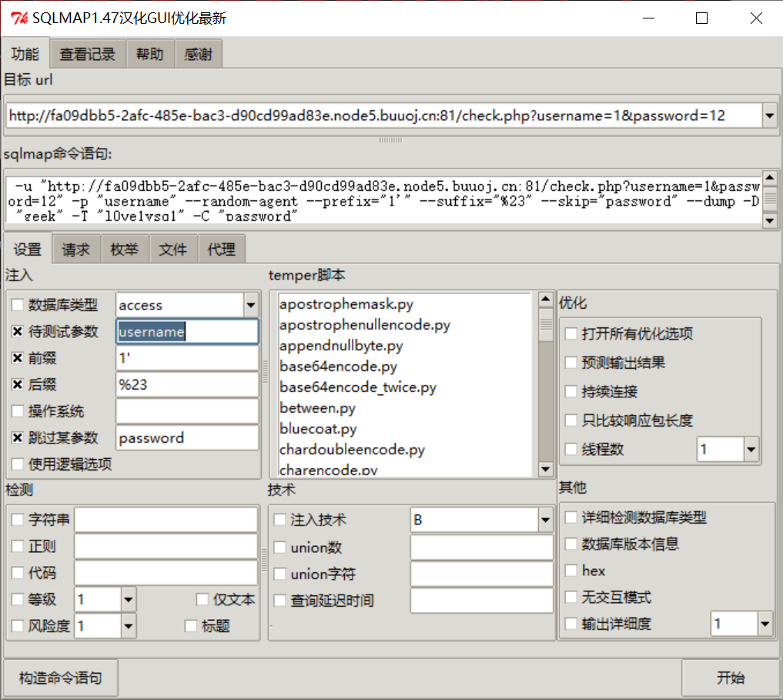Image resolution: width=783 pixels, height=700 pixels.
Task: Click into the target url field
Action: pos(384,116)
